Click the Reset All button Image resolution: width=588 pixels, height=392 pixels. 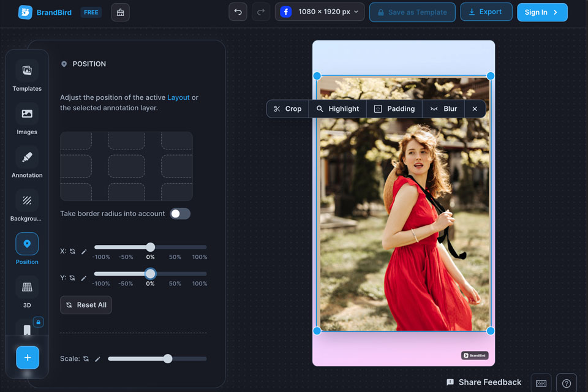click(86, 305)
